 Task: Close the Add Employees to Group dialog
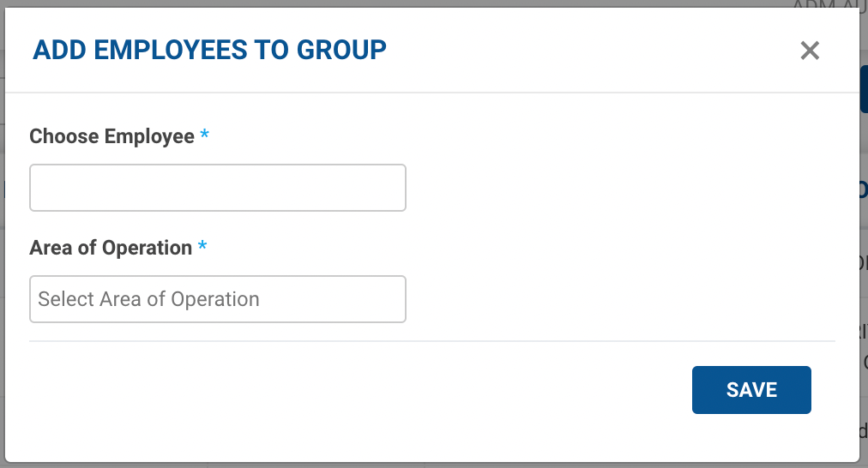coord(810,51)
